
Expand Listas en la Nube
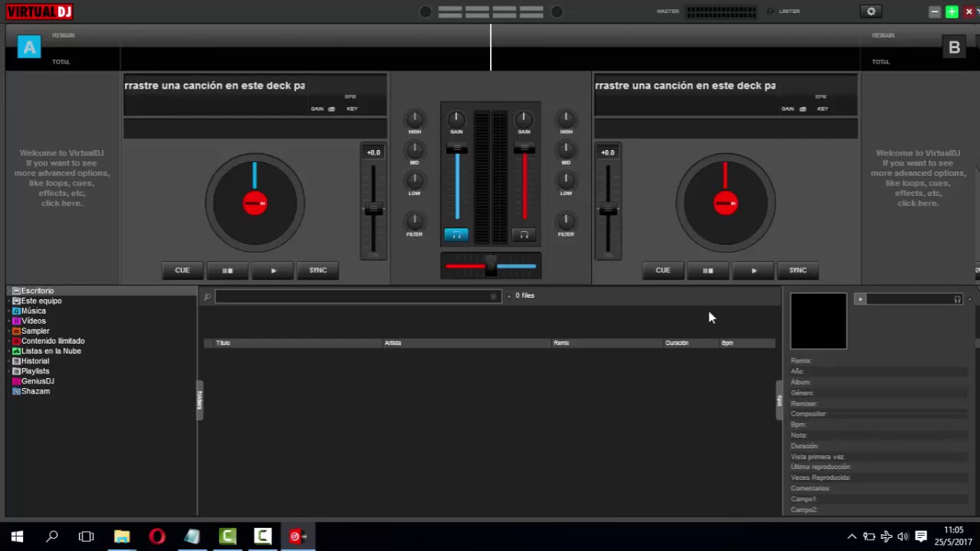click(9, 351)
